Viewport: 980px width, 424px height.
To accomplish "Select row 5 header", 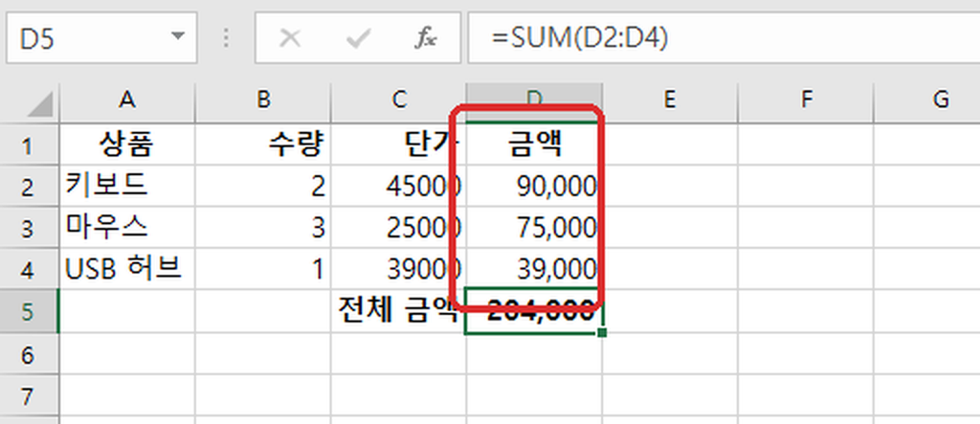I will point(30,311).
